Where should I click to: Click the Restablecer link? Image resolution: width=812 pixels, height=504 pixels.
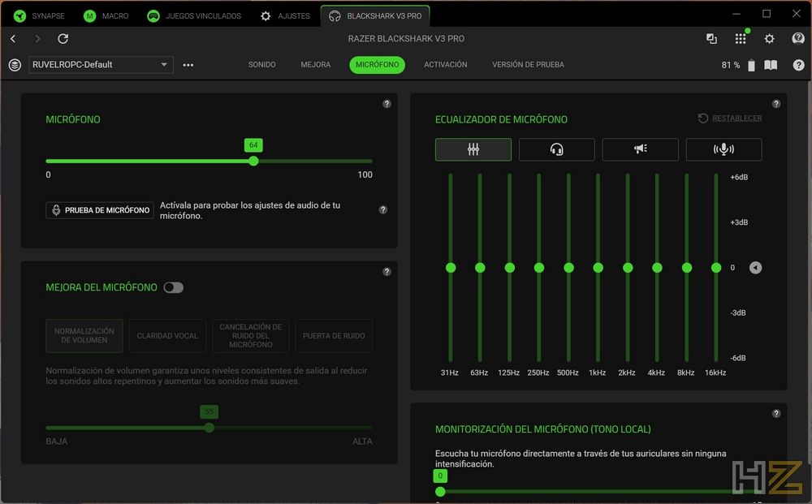pyautogui.click(x=736, y=118)
